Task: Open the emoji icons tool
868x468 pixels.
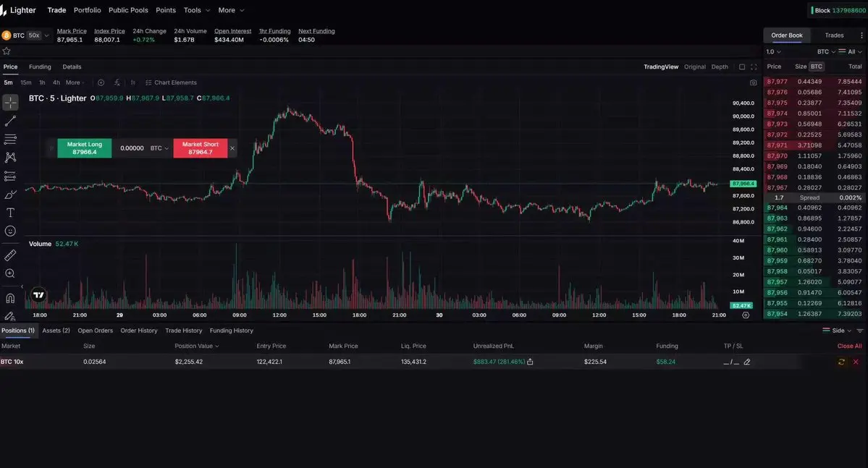Action: coord(10,231)
